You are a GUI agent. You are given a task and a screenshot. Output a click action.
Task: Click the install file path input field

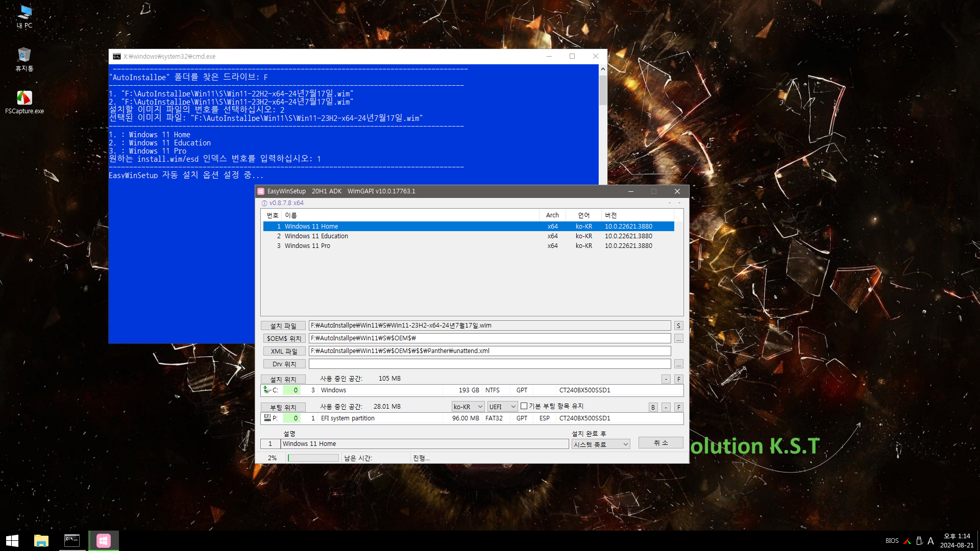coord(489,325)
